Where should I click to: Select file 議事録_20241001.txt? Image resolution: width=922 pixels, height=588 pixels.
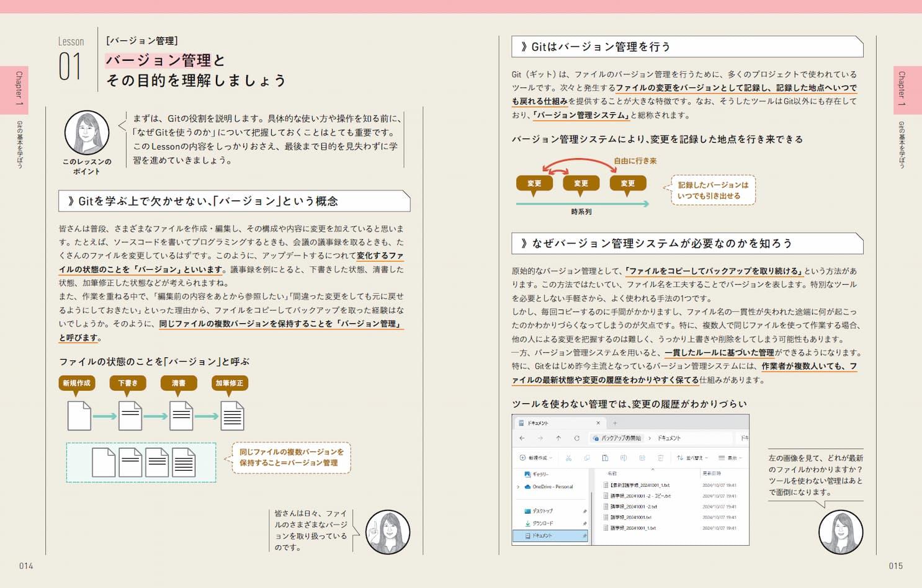(x=627, y=517)
